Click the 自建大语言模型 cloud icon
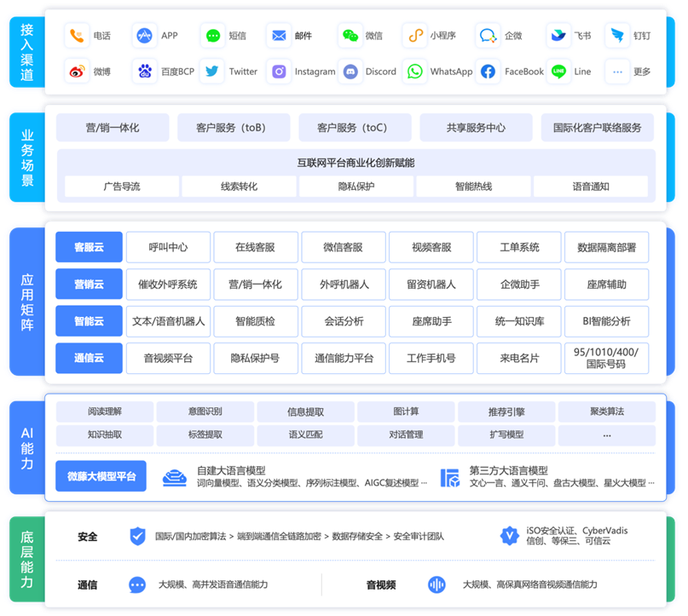 pyautogui.click(x=175, y=477)
